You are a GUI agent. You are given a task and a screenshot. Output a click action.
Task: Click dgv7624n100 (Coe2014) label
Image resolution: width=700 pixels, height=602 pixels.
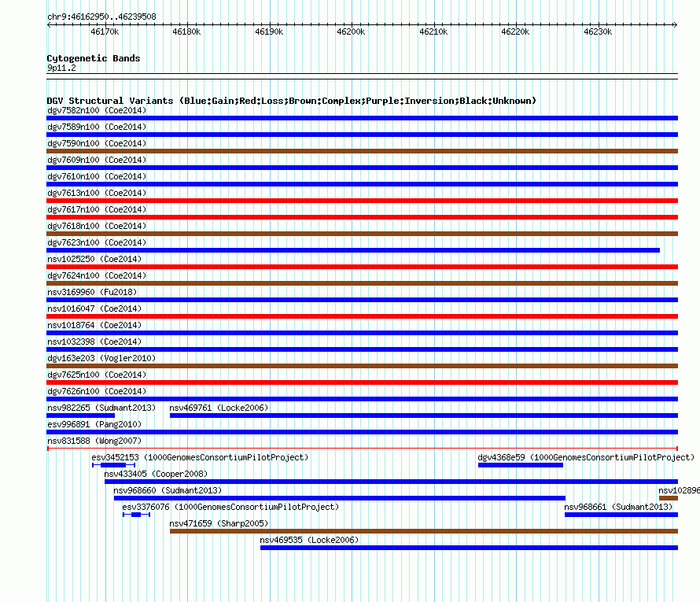97,275
